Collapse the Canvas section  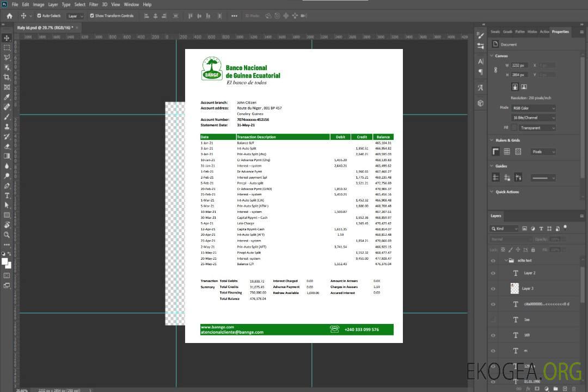492,56
